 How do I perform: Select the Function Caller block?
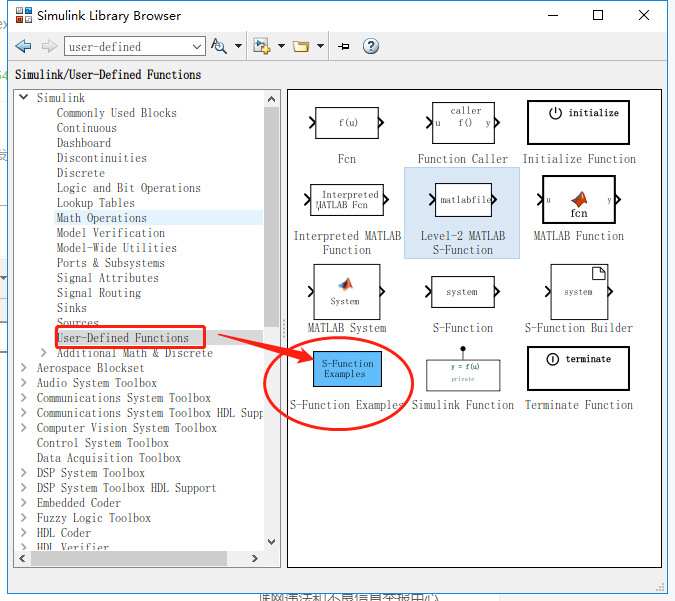tap(463, 123)
